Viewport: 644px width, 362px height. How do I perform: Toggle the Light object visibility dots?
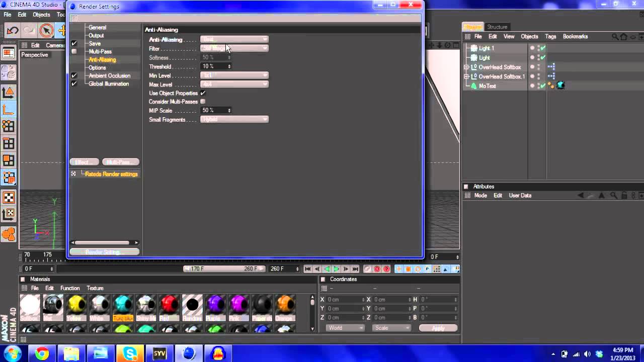click(x=538, y=58)
